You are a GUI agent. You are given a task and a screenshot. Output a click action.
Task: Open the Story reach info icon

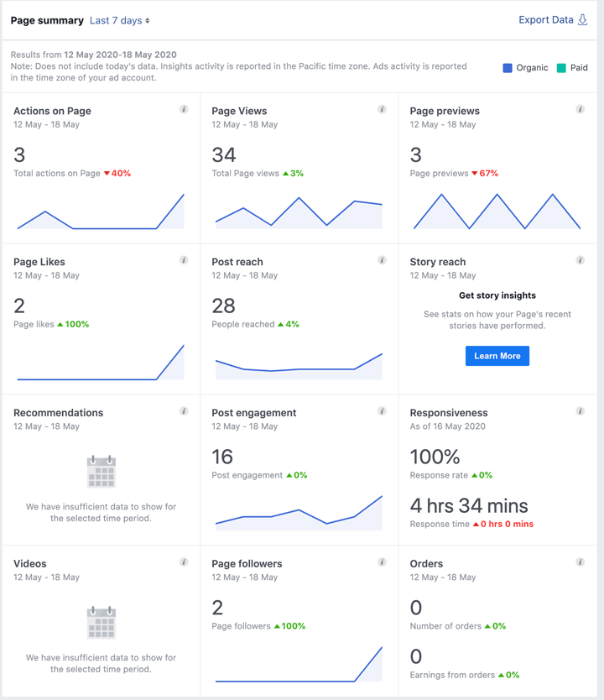coord(580,259)
